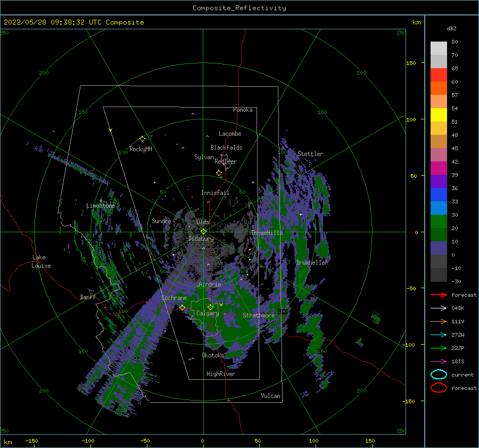Click the Sundre town label
479x448 pixels.
click(161, 221)
